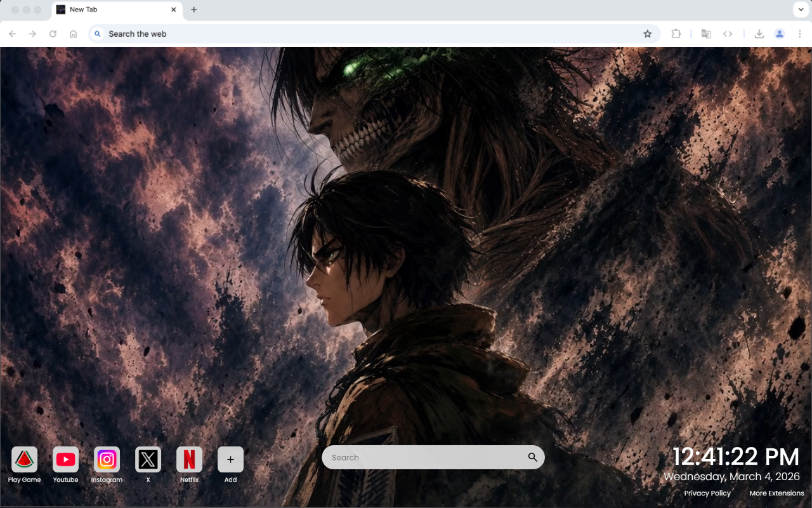Open the Youtube shortcut icon
The image size is (812, 508).
coord(65,459)
